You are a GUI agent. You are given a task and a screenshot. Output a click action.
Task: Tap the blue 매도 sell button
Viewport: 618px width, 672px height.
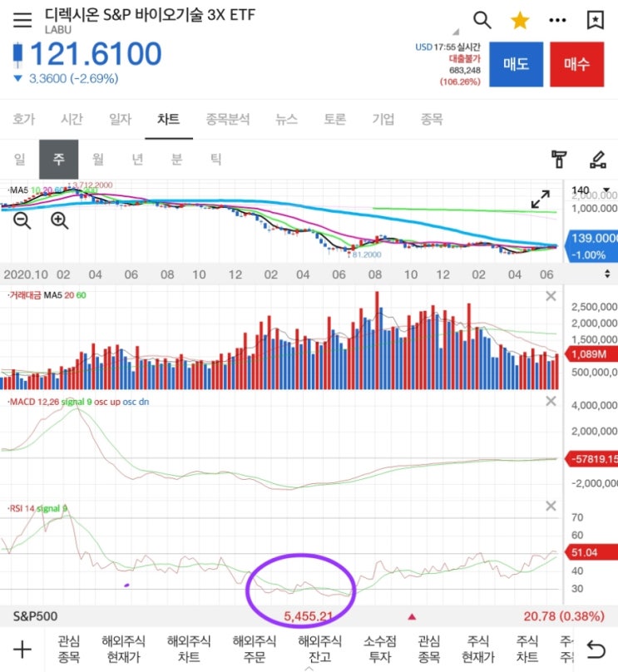516,64
